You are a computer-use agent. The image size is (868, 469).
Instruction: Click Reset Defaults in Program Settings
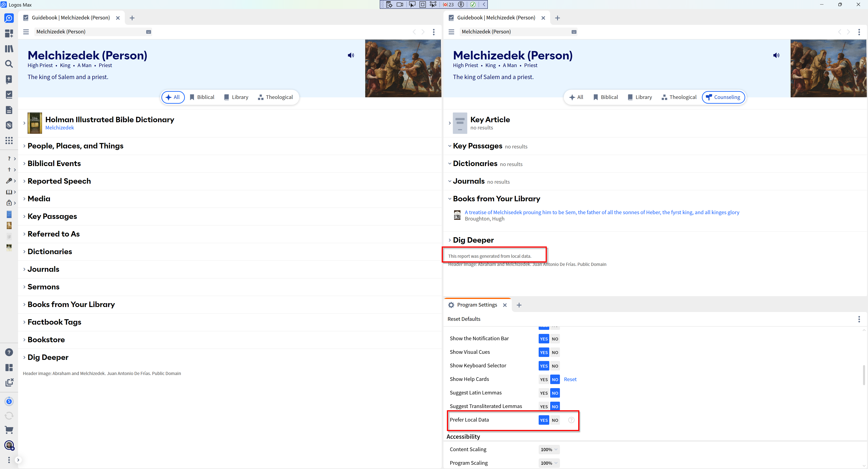[x=464, y=319]
